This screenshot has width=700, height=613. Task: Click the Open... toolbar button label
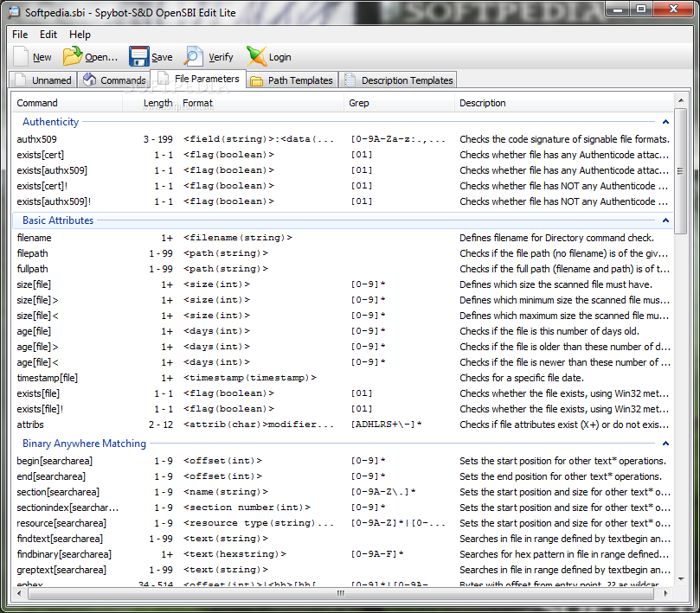[101, 57]
